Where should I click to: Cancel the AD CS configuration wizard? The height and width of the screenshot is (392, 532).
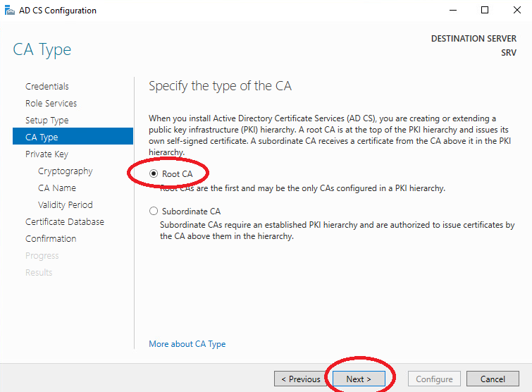[x=493, y=379]
